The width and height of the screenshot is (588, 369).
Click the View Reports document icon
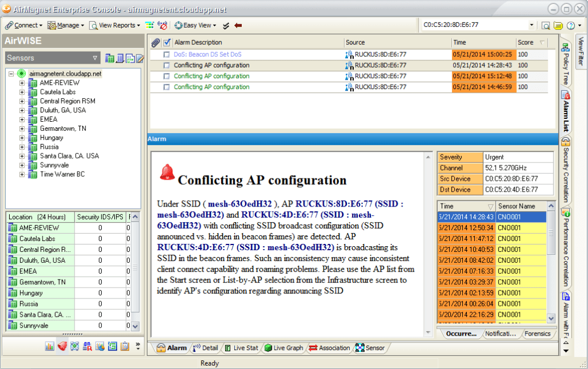[94, 25]
